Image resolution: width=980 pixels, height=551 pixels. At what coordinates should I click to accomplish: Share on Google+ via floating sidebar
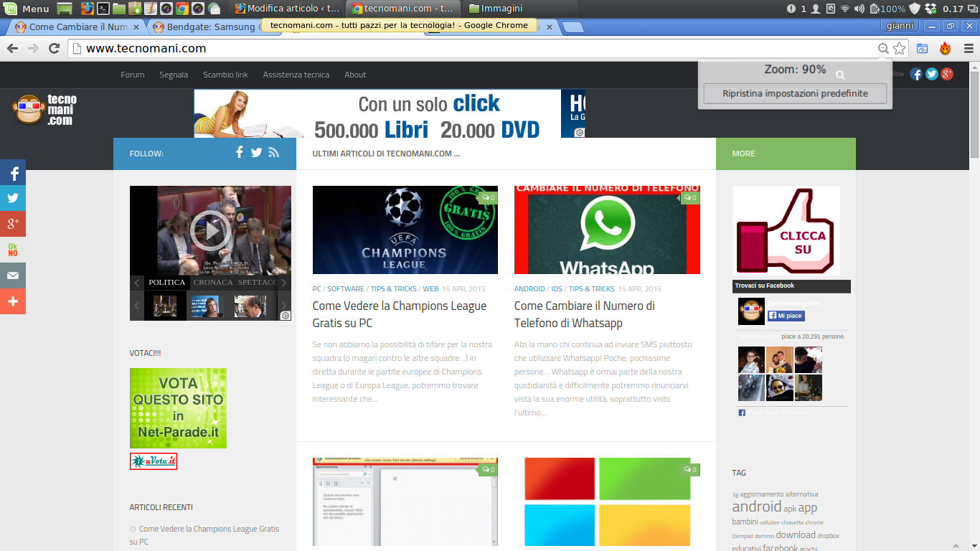13,224
